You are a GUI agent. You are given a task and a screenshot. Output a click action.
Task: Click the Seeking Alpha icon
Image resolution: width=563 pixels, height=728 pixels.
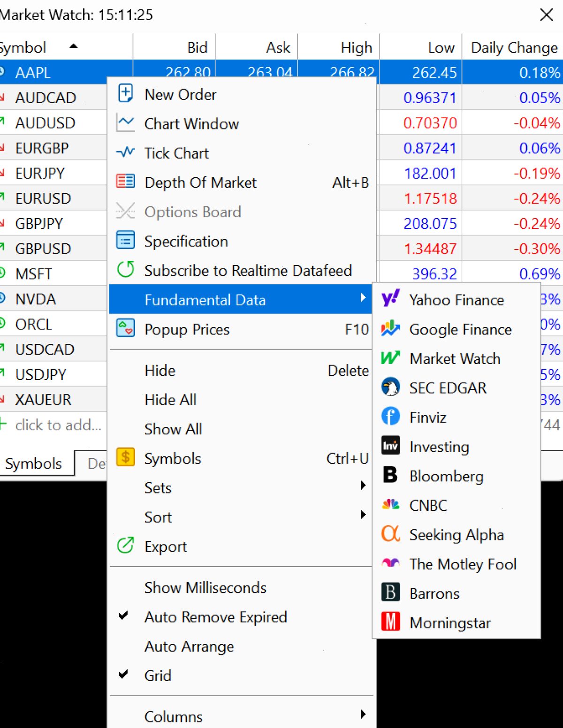click(390, 534)
